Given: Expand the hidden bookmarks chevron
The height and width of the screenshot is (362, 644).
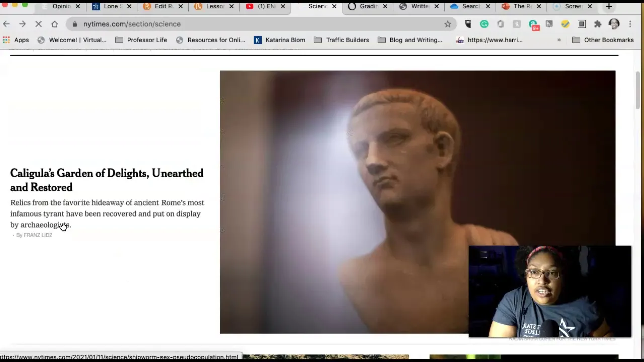Looking at the screenshot, I should [x=559, y=40].
